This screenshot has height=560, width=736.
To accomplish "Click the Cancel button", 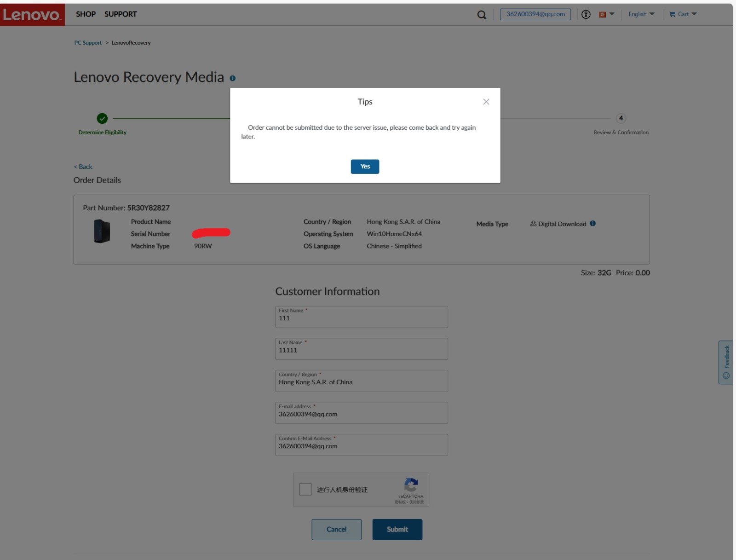I will tap(336, 530).
